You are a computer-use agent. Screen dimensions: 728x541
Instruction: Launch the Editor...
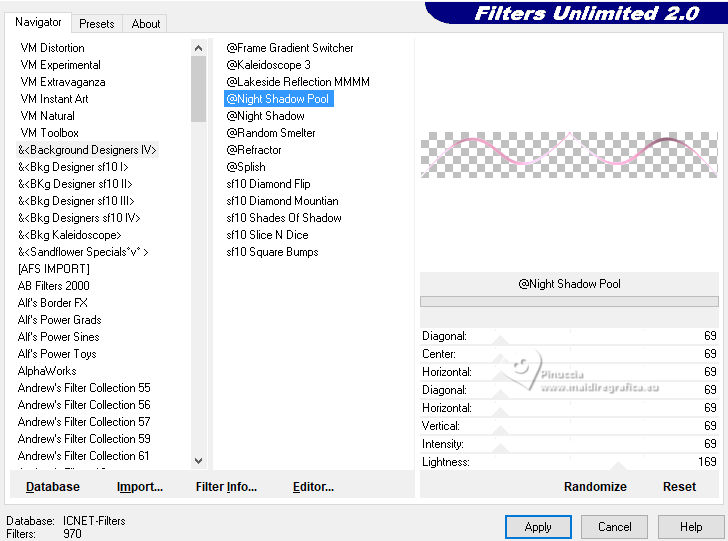tap(313, 487)
